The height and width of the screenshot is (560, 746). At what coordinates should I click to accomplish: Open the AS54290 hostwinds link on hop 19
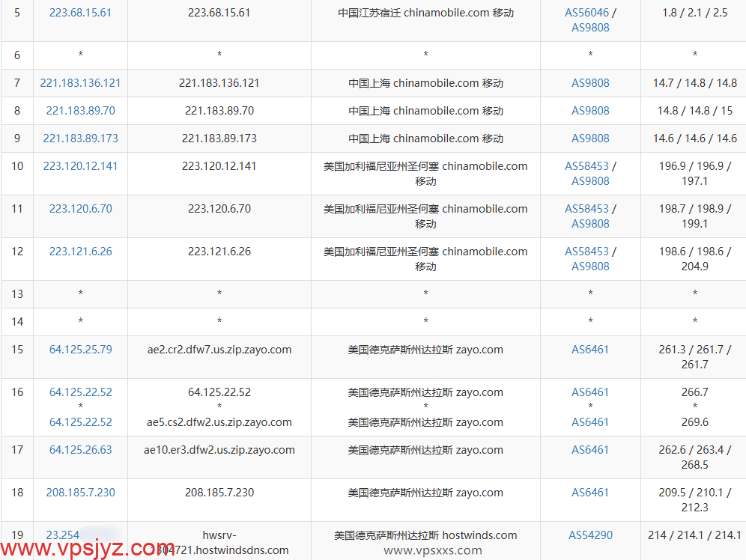pos(590,535)
